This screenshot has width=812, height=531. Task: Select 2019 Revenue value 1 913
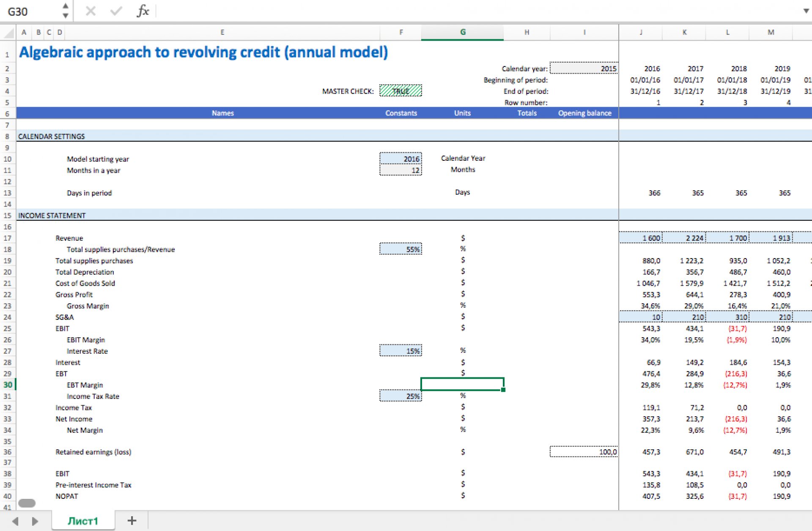point(771,238)
